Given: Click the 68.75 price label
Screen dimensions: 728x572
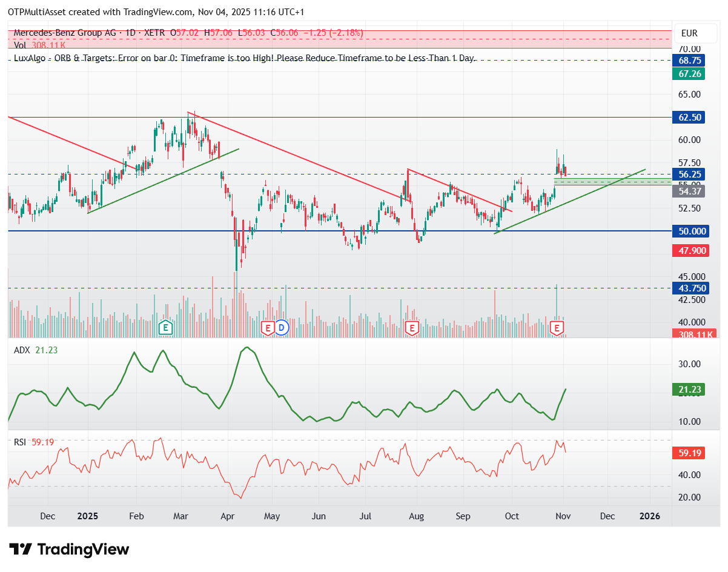Looking at the screenshot, I should [689, 61].
